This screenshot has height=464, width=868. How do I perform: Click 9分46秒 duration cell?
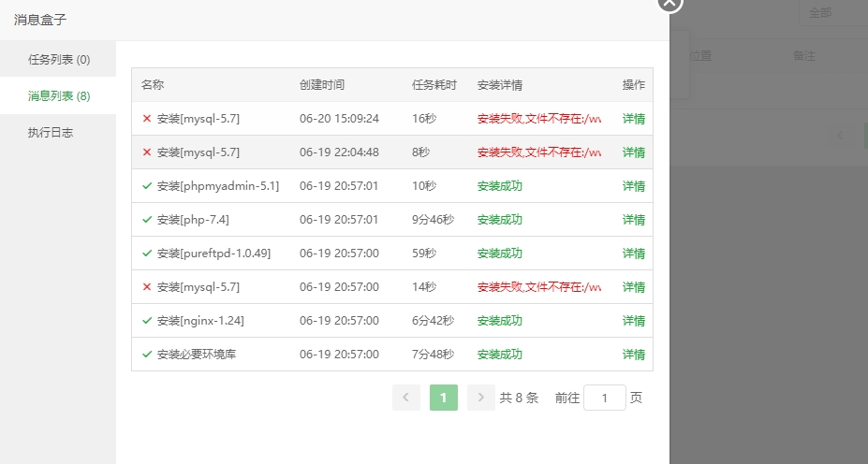pyautogui.click(x=433, y=220)
